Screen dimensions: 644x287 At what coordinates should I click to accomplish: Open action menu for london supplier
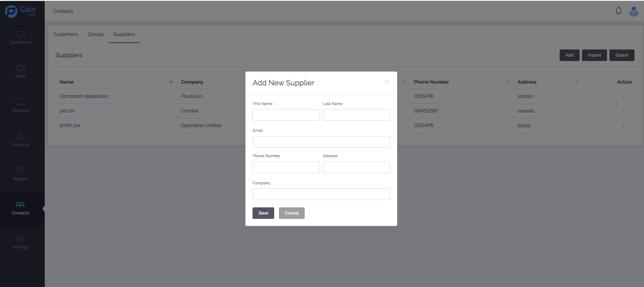[623, 97]
